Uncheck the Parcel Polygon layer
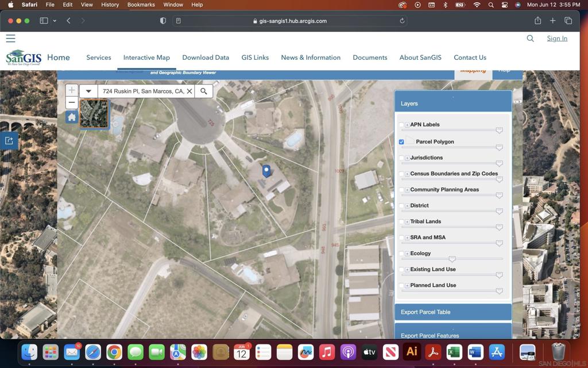 coord(401,141)
